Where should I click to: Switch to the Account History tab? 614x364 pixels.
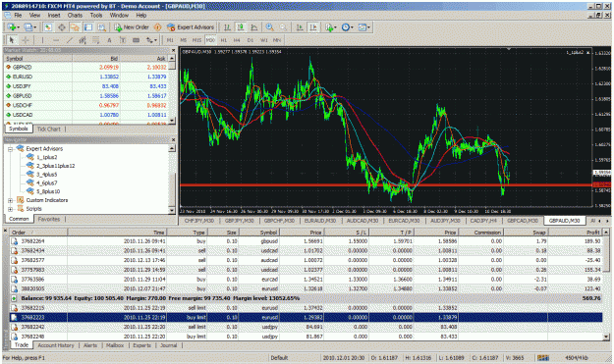[x=56, y=345]
